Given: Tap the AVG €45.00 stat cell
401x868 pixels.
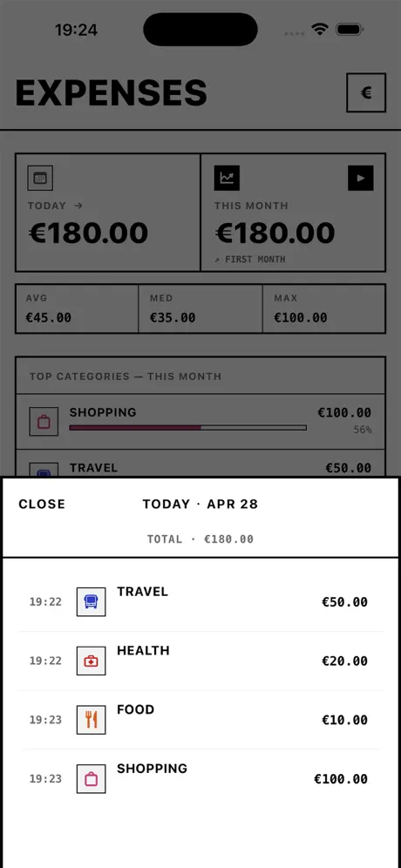Looking at the screenshot, I should click(x=77, y=309).
